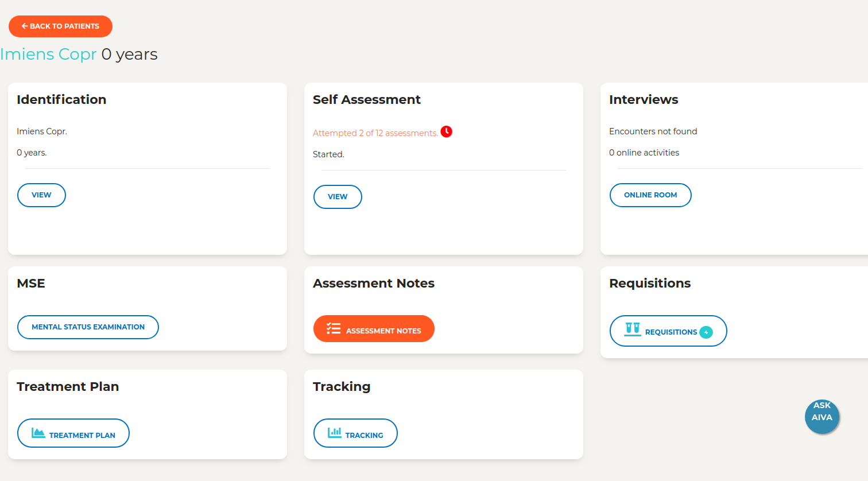Click the bar chart icon for Tracking
The height and width of the screenshot is (481, 868).
[335, 433]
